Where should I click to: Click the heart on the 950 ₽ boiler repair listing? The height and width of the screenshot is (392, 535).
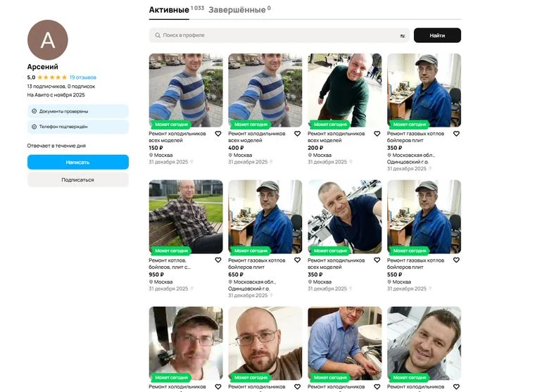pyautogui.click(x=218, y=260)
